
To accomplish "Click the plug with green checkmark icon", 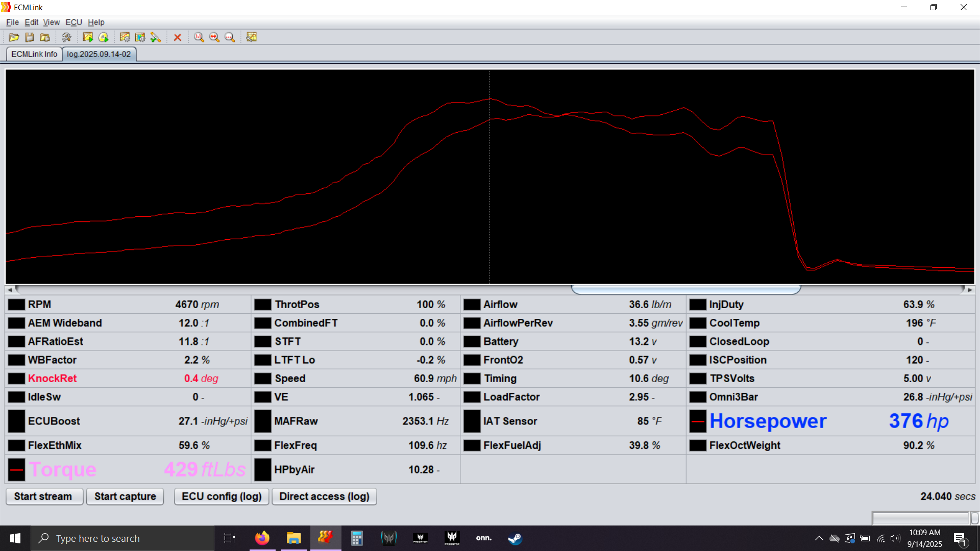I will click(156, 37).
